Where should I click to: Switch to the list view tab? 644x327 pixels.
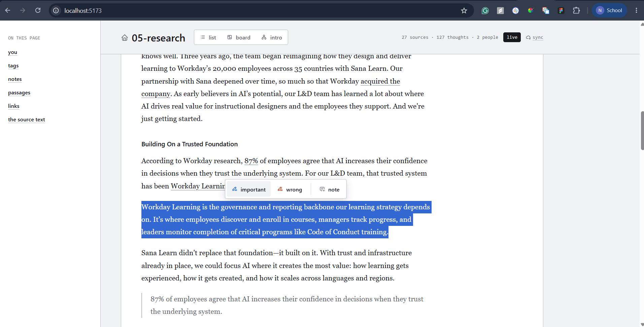(x=208, y=37)
